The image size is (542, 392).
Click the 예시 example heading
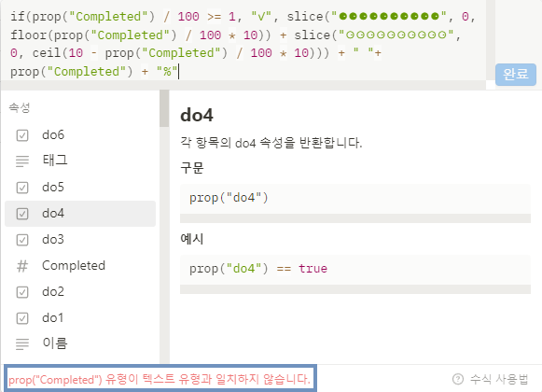(x=192, y=239)
